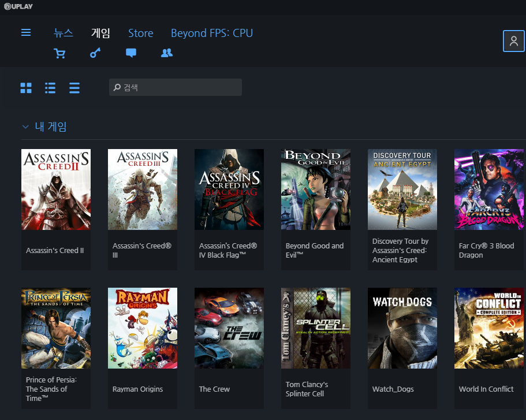Click 'Tom Clancy's Splinter Cell' title text

307,389
